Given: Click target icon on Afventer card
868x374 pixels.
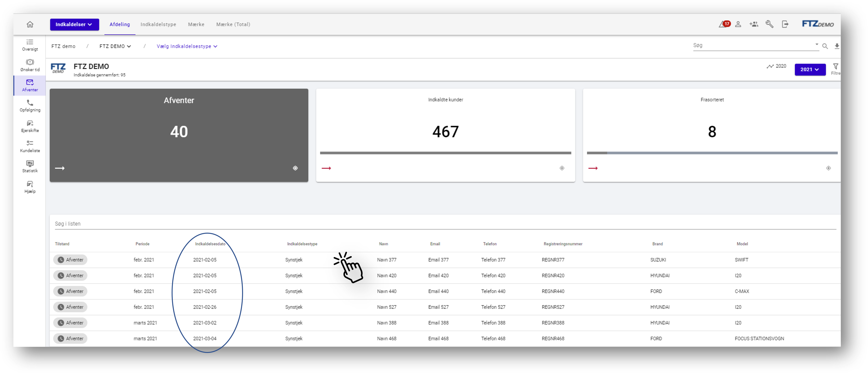Looking at the screenshot, I should click(295, 168).
